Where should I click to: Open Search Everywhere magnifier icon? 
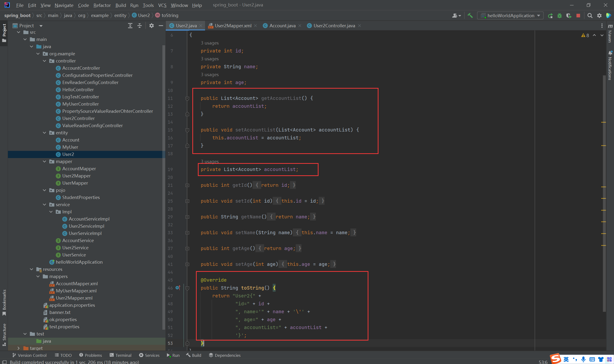[x=590, y=16]
